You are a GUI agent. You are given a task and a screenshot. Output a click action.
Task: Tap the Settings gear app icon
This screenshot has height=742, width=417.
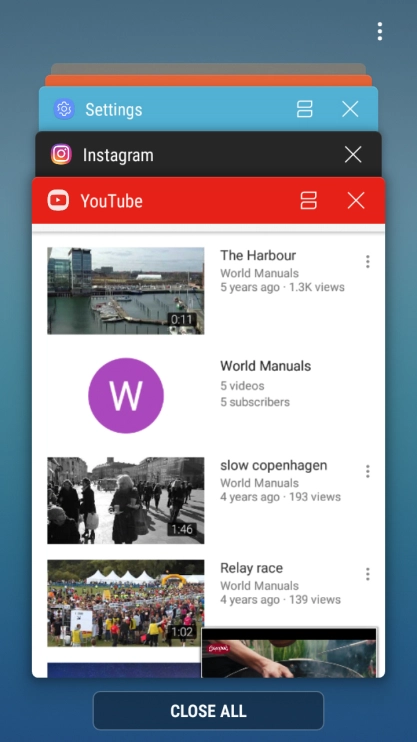pos(64,109)
